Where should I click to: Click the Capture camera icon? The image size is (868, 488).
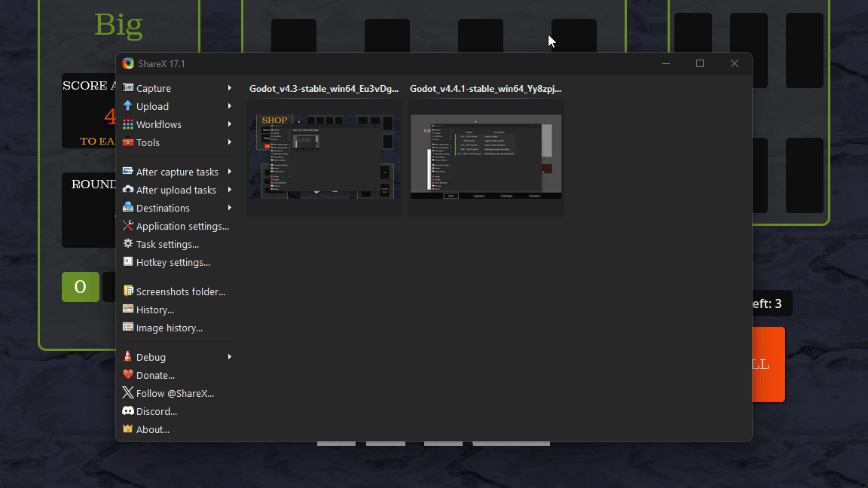pos(128,88)
